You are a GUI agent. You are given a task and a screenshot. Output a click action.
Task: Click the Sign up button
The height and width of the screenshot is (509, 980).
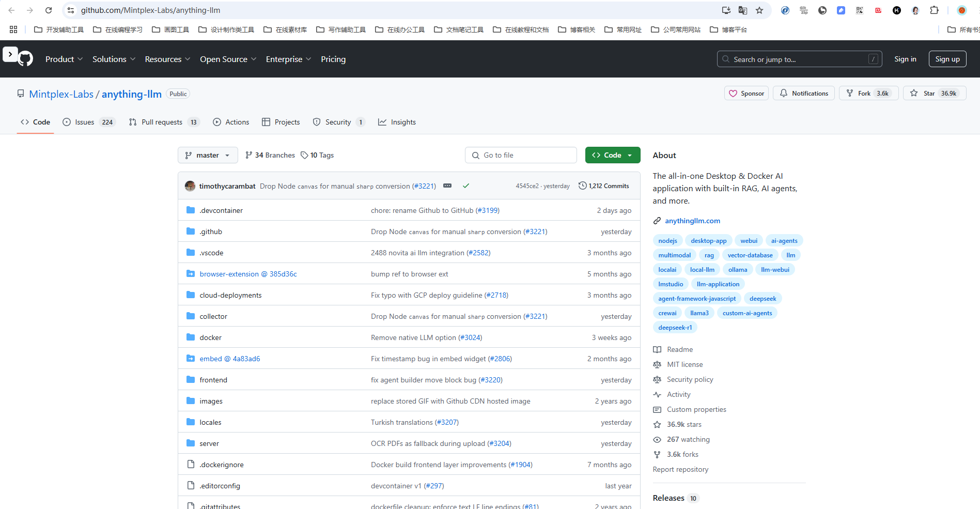point(947,59)
